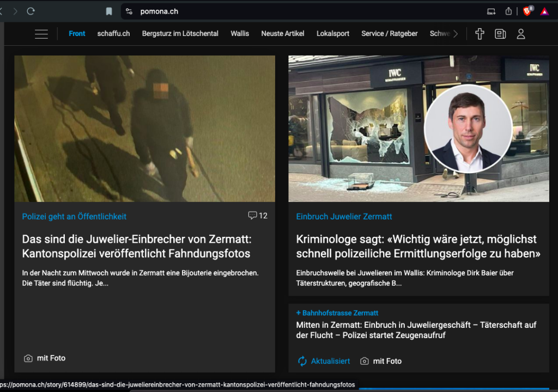Screen dimensions: 558x392
Task: Open the 12 comments speech bubble icon
Action: click(x=252, y=216)
